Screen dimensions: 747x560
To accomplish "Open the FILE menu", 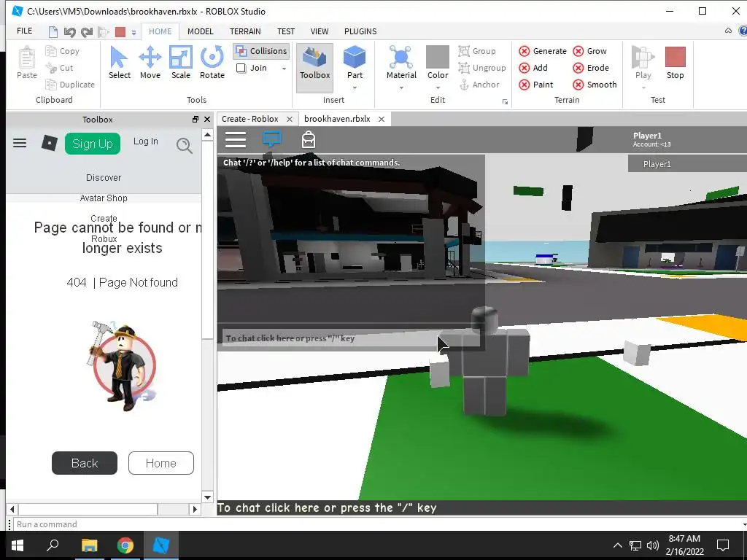I will coord(24,31).
